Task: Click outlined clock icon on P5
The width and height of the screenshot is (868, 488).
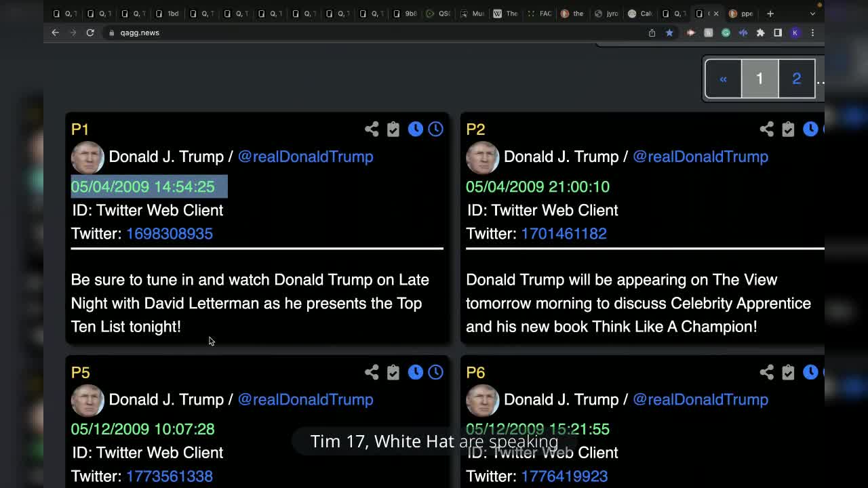Action: coord(435,372)
